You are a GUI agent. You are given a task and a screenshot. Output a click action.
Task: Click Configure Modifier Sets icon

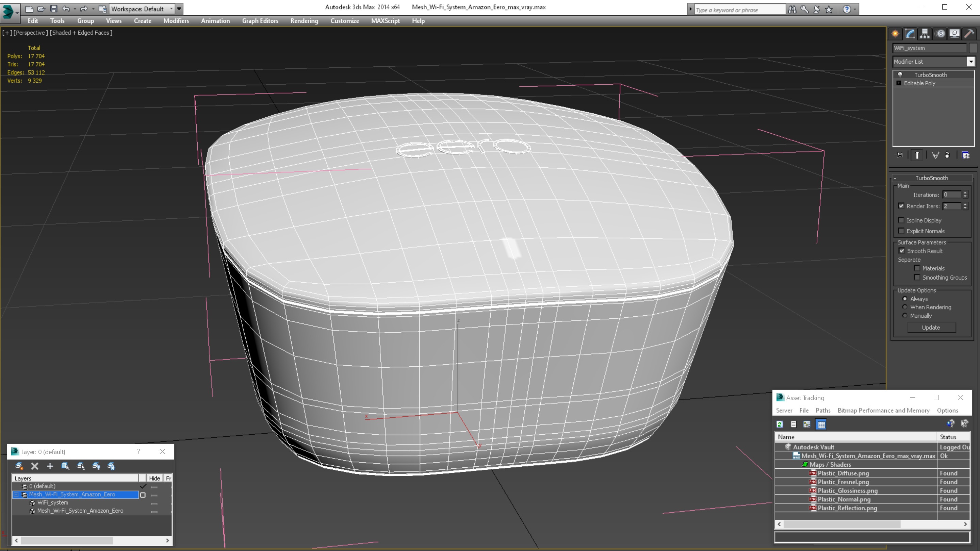966,155
